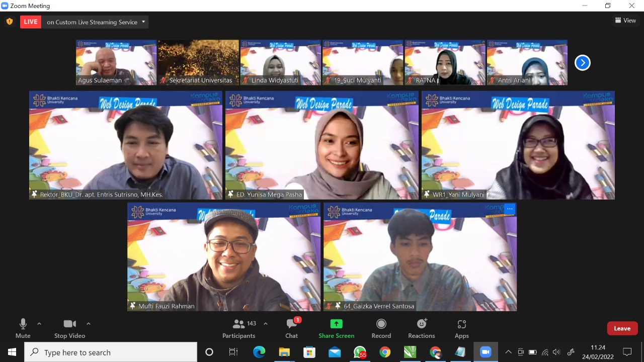Expand video options arrow beside Stop Video
This screenshot has width=644, height=362.
89,324
